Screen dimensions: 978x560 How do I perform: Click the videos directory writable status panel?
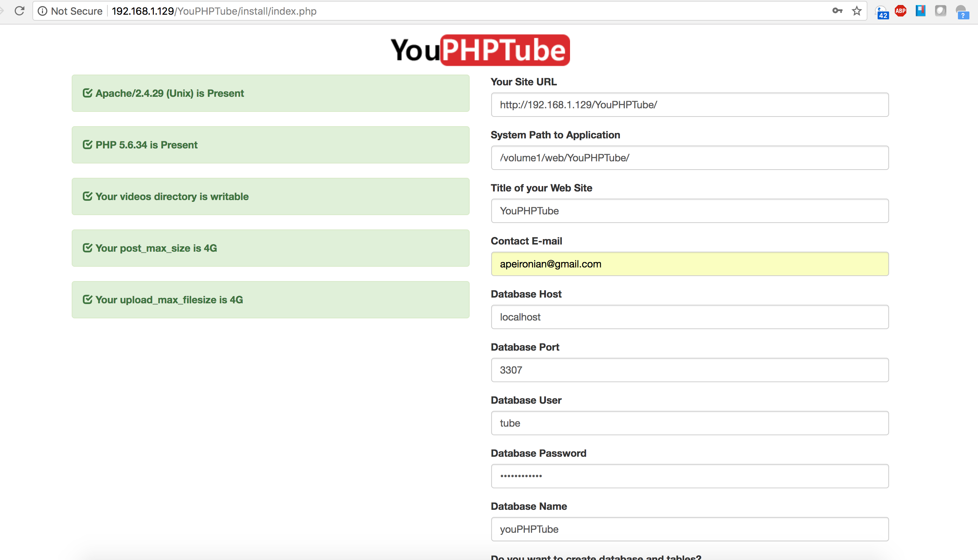(x=270, y=196)
